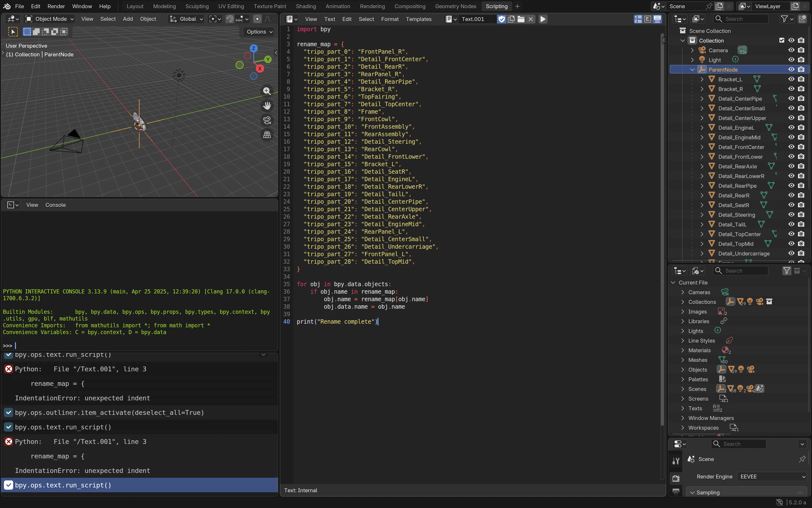812x508 pixels.
Task: Open the viewport Options dropdown
Action: [x=259, y=32]
